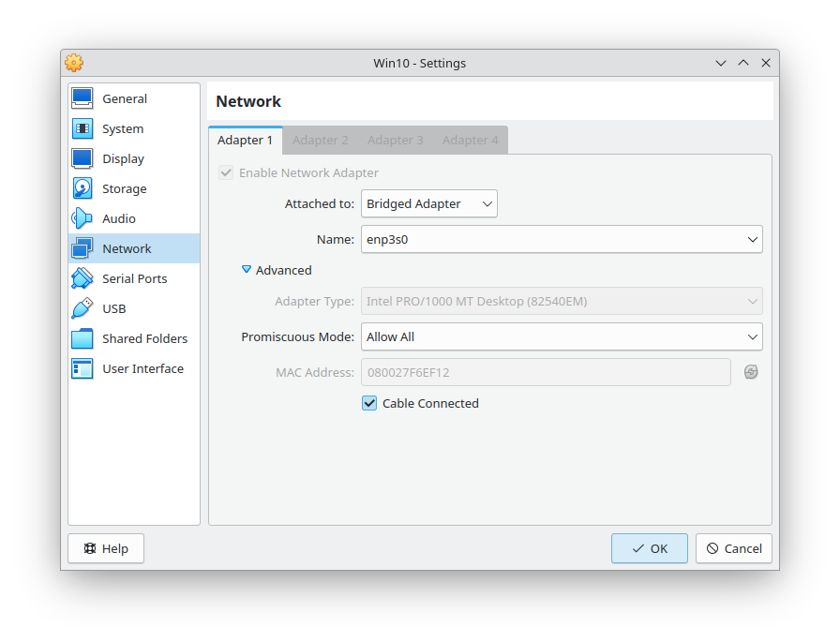Select the General settings icon

82,98
